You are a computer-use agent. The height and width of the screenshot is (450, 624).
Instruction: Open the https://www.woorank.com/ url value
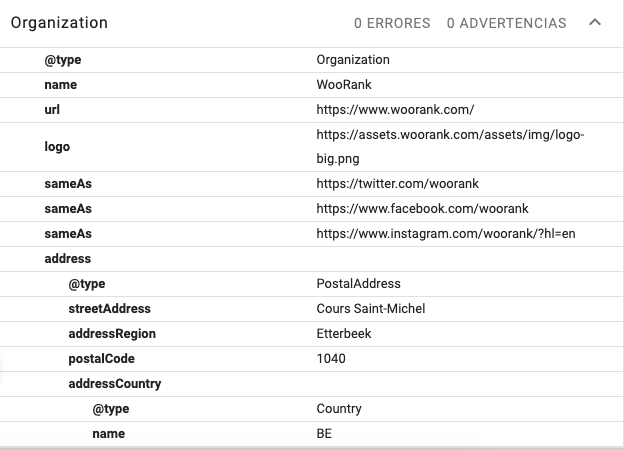tap(395, 110)
